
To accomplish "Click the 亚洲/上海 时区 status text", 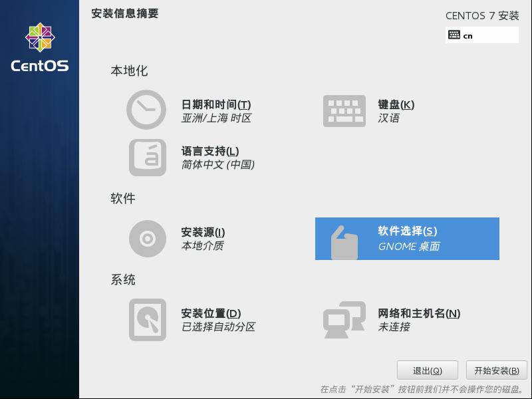I will pos(216,118).
